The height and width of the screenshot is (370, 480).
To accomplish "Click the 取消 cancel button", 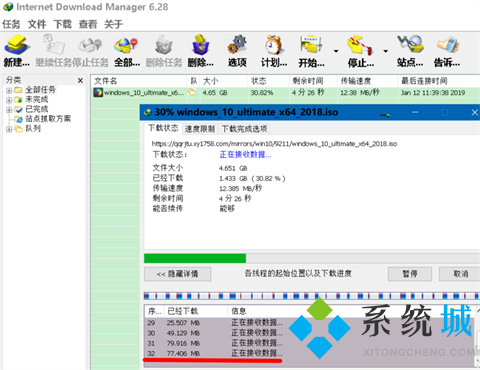I will (461, 274).
